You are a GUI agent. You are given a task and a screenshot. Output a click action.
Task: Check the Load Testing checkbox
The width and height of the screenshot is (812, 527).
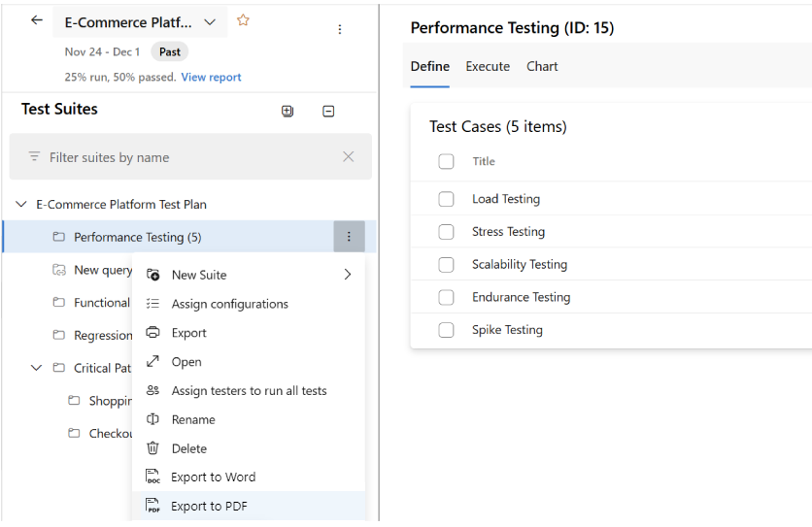pyautogui.click(x=446, y=199)
